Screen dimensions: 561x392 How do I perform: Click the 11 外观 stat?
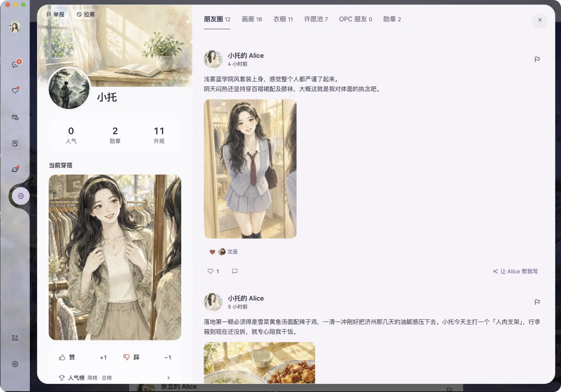tap(159, 135)
